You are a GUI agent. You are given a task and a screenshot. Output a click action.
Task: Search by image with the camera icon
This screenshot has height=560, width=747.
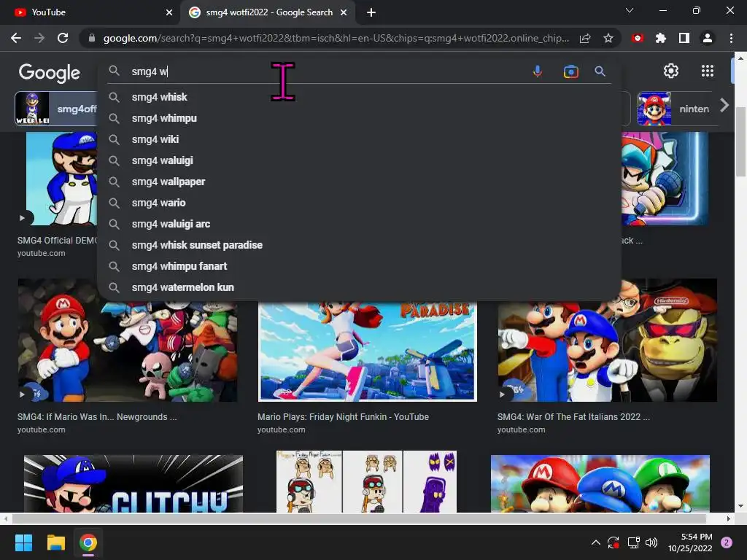(x=570, y=71)
